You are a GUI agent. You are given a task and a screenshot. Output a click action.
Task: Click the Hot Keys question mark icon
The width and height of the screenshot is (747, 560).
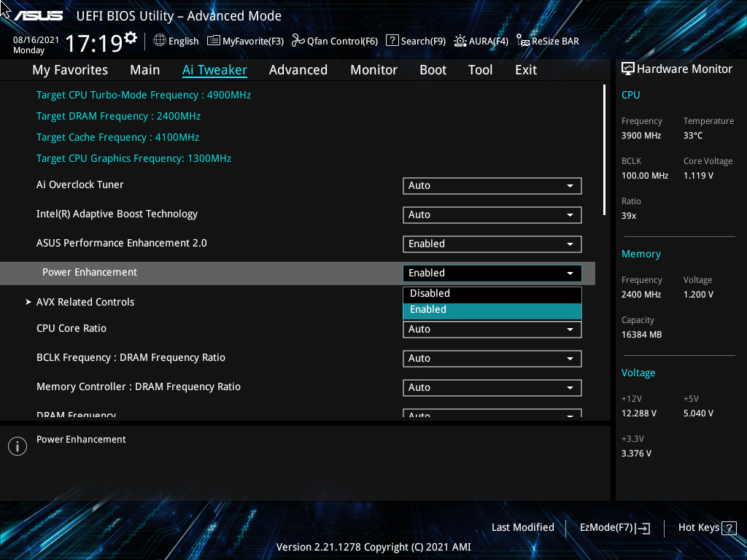tap(729, 528)
